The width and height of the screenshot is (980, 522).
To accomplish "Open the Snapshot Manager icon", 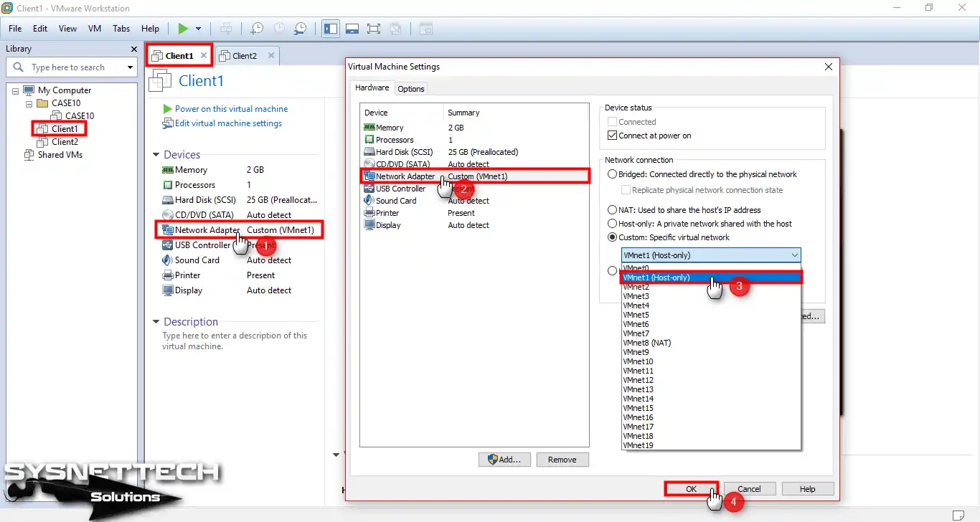I will coord(301,29).
